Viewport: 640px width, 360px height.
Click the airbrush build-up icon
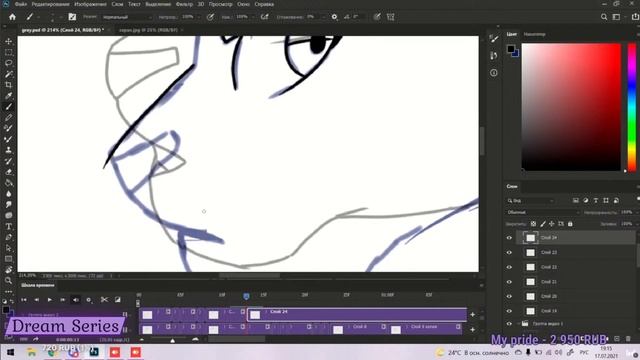(265, 17)
